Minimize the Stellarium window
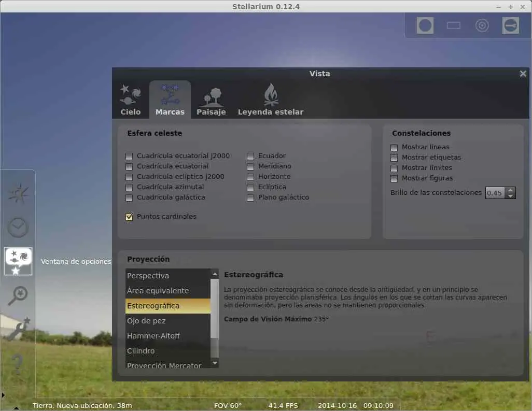The image size is (532, 411). click(x=498, y=7)
